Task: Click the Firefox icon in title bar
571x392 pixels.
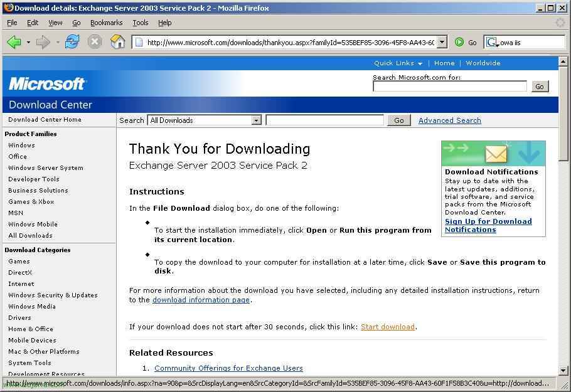Action: click(8, 8)
